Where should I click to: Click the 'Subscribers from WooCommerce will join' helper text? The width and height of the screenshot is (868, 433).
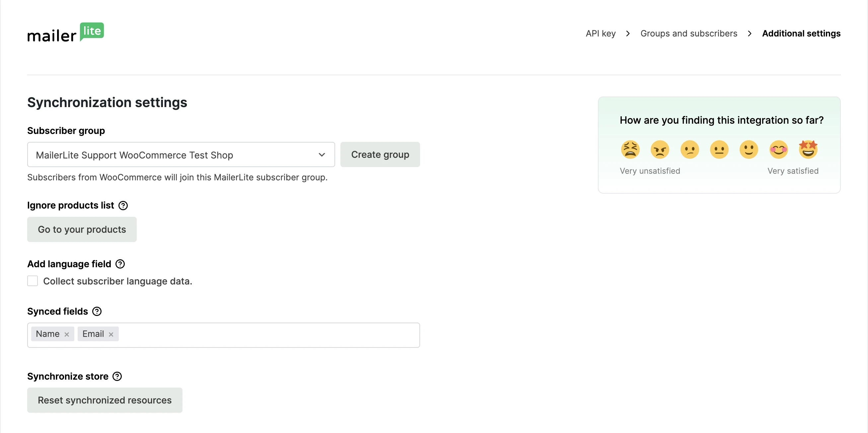177,177
